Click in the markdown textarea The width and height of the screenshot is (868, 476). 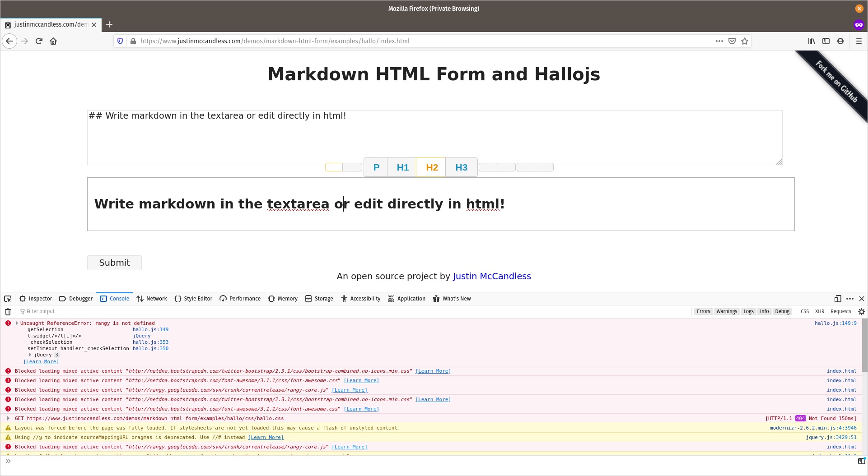(434, 138)
